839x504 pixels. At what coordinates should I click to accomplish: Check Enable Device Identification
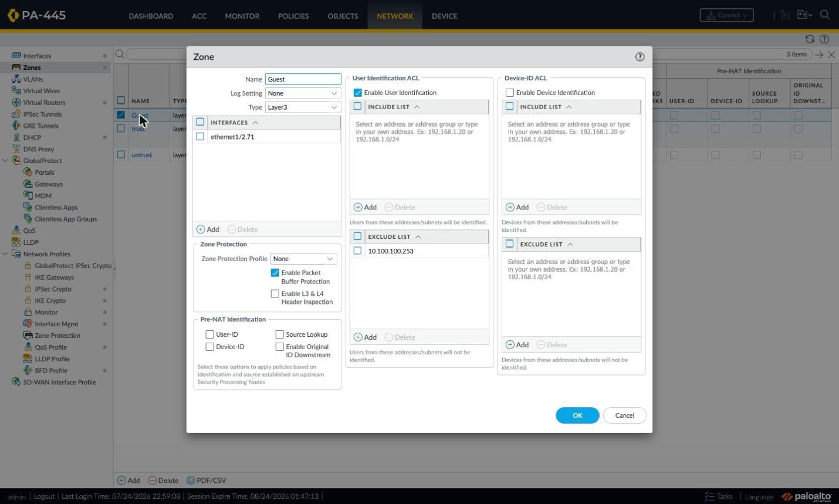(x=509, y=93)
